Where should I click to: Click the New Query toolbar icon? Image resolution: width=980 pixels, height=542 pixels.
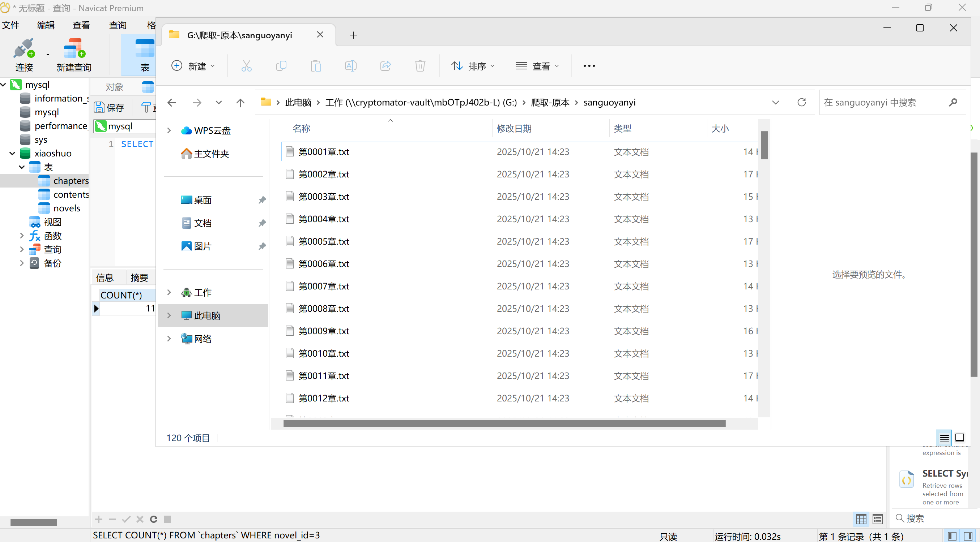click(x=74, y=49)
